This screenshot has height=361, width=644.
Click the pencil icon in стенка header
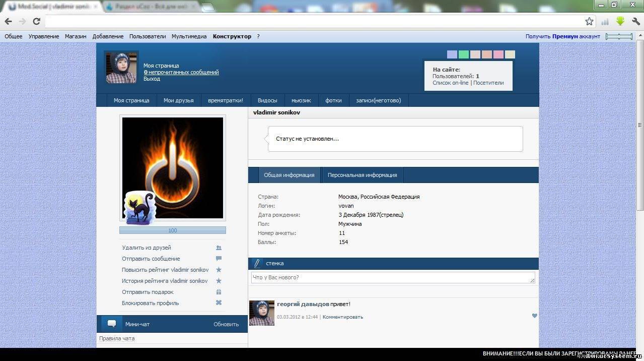(x=257, y=263)
